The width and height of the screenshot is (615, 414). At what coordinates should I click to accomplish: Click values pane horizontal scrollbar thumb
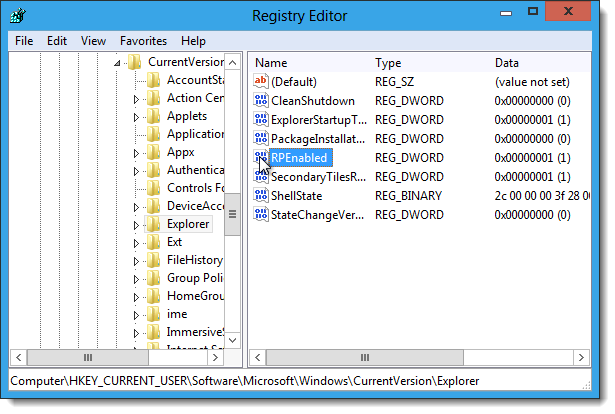click(x=365, y=358)
